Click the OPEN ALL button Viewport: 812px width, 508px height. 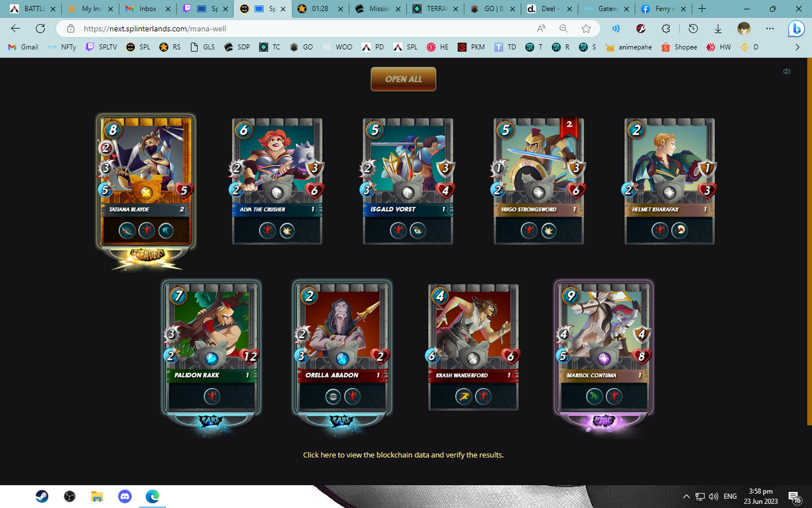(x=403, y=79)
